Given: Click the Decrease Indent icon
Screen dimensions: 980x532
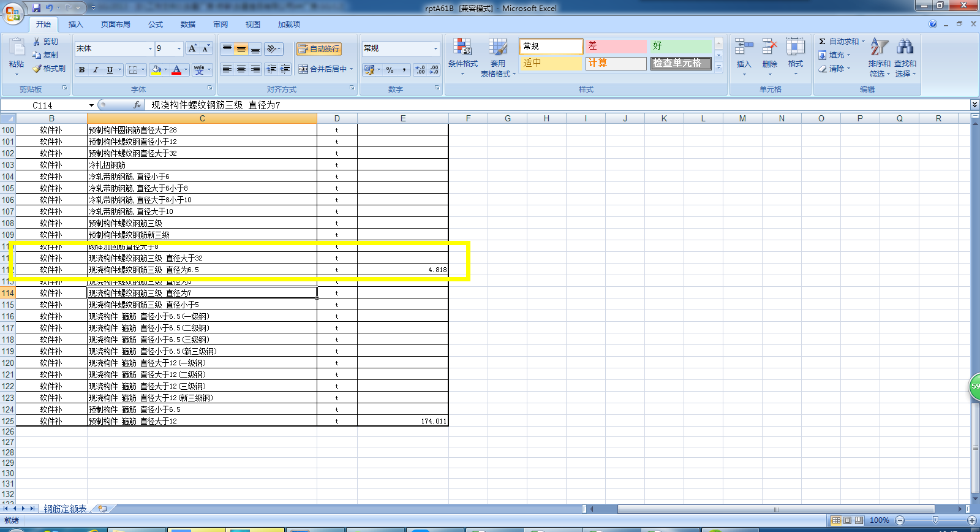Looking at the screenshot, I should [x=271, y=69].
